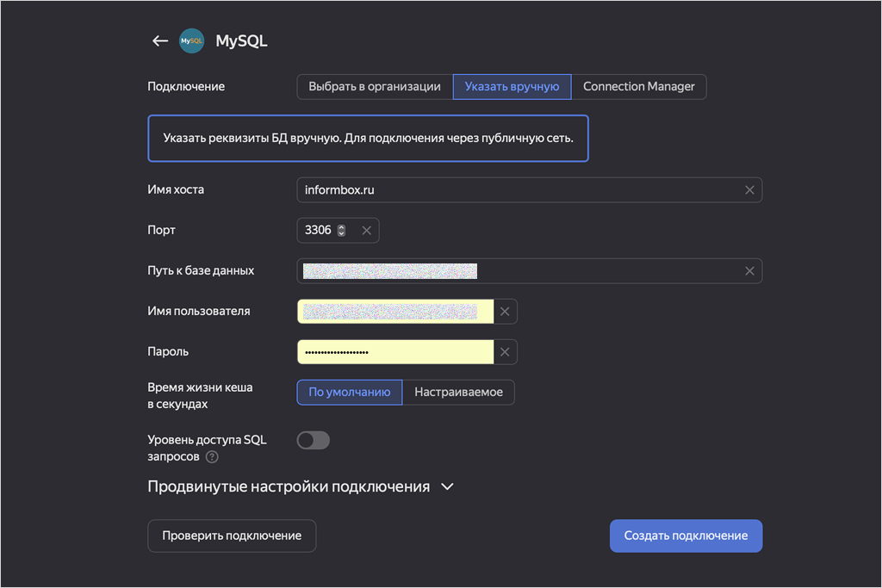Screen dimensions: 882x588
Task: Focus the port input showing 3306
Action: click(x=338, y=231)
